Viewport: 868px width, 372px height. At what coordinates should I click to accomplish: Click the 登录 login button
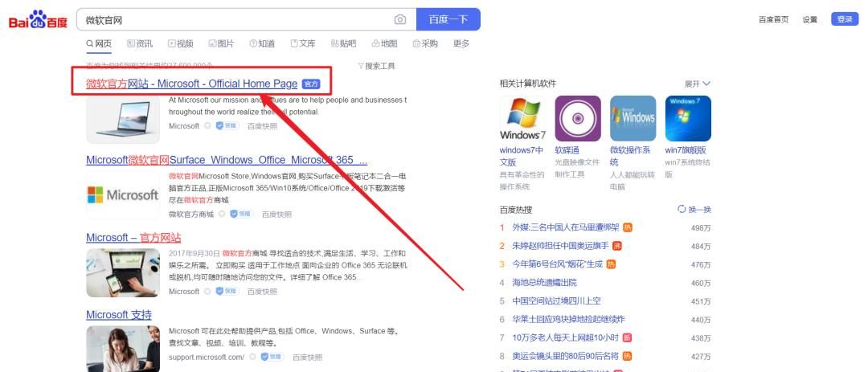pyautogui.click(x=845, y=19)
